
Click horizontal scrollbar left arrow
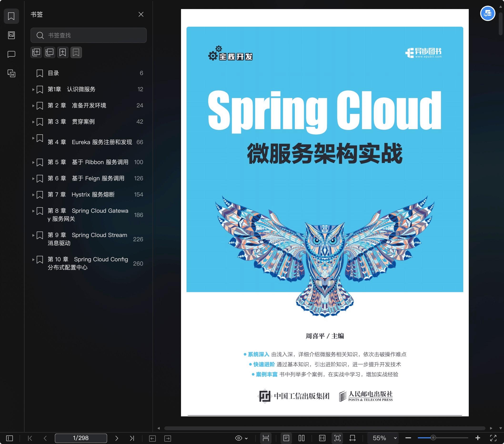pos(159,428)
